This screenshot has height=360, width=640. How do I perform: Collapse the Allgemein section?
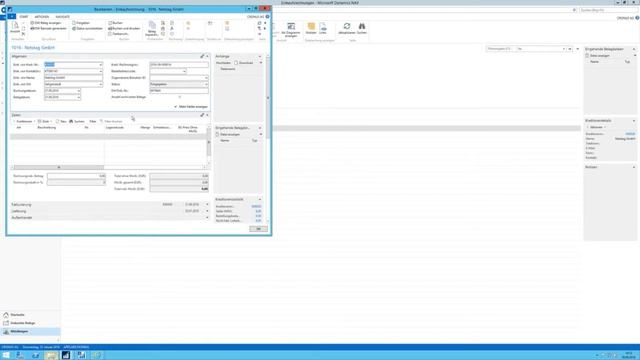pyautogui.click(x=207, y=56)
